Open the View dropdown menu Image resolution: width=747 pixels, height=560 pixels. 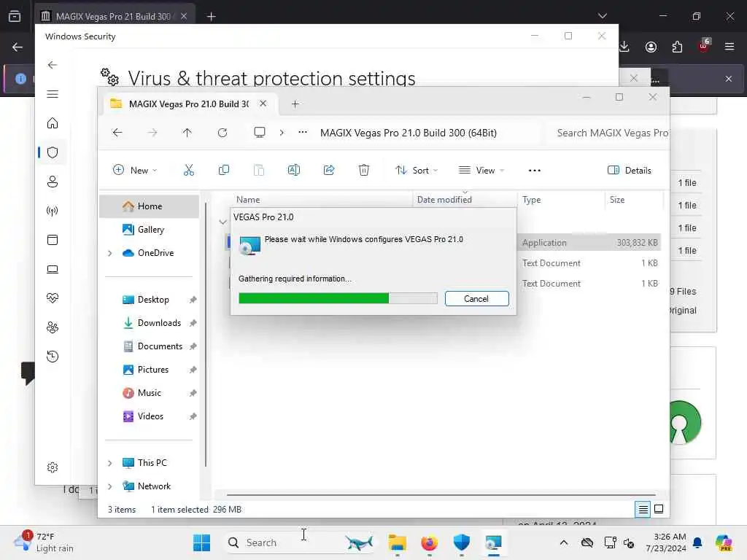[x=481, y=171]
